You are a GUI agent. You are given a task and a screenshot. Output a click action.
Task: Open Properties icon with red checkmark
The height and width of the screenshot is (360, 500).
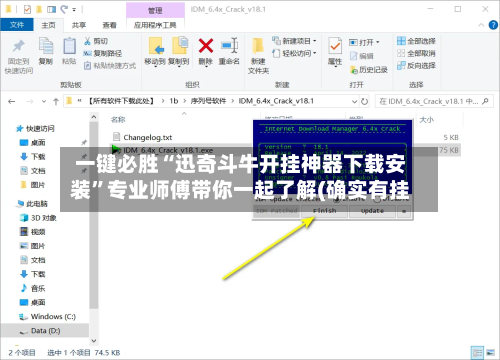(335, 46)
